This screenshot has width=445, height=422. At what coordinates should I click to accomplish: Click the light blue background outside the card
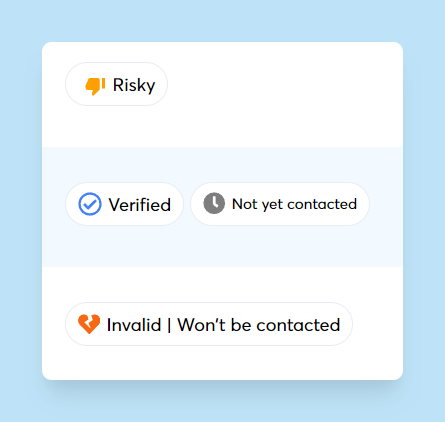click(x=222, y=20)
